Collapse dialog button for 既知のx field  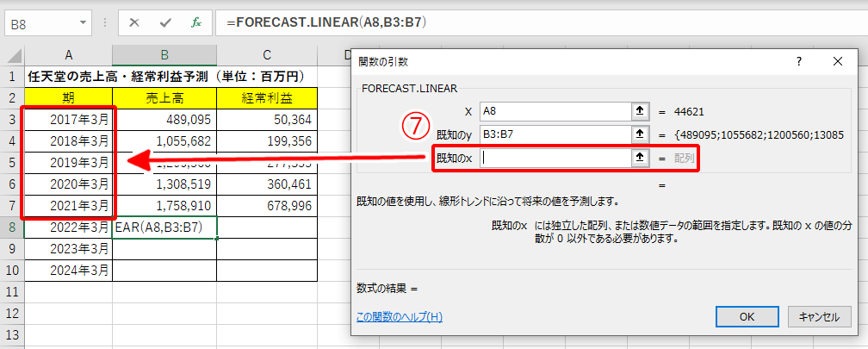(x=640, y=158)
